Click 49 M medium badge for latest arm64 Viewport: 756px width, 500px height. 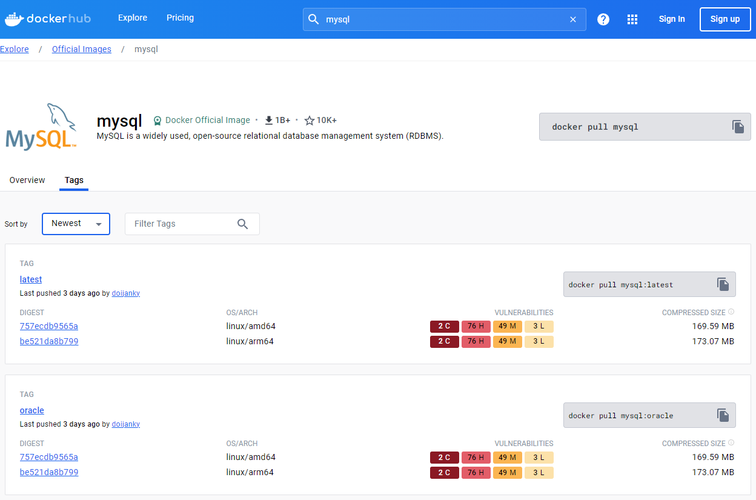click(507, 341)
